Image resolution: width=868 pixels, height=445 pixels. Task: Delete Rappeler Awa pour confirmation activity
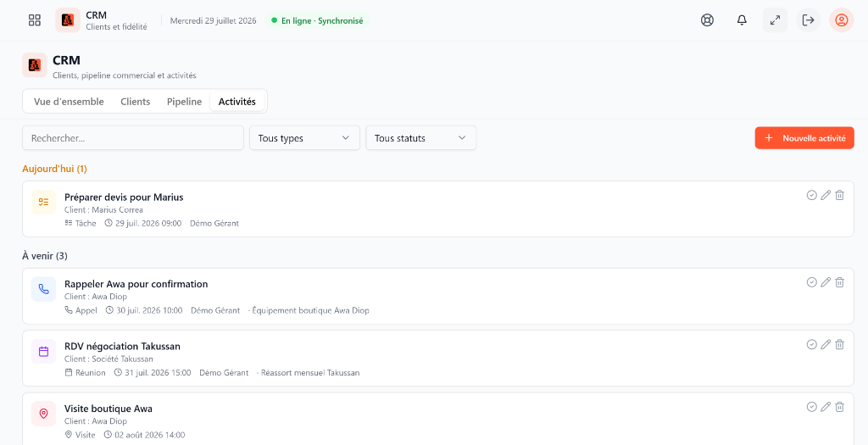tap(840, 282)
